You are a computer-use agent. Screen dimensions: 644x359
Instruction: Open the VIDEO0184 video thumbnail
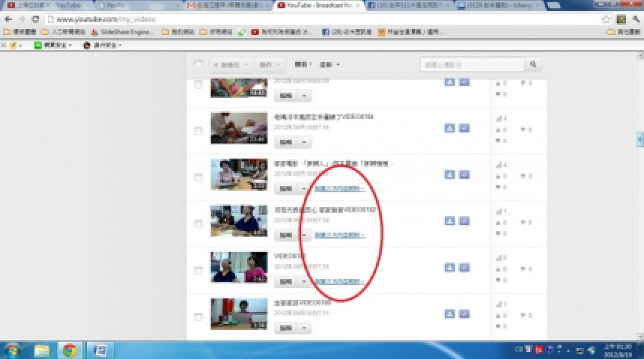coord(238,128)
